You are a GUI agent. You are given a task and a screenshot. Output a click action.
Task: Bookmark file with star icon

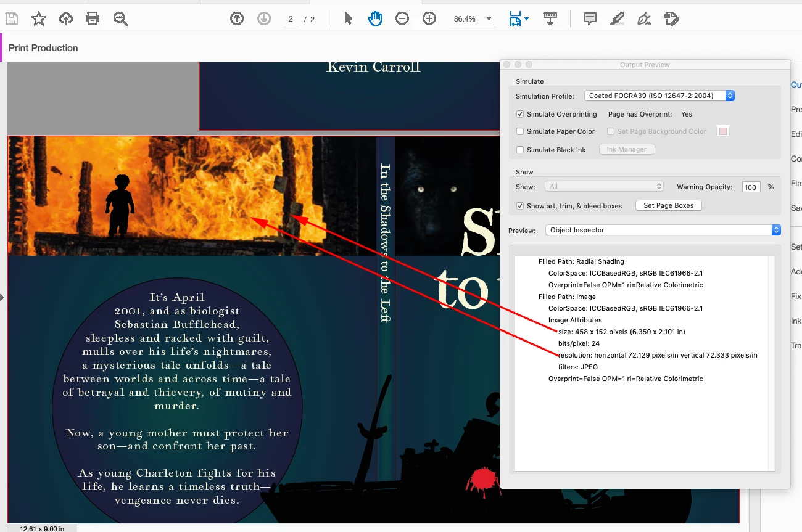pyautogui.click(x=39, y=18)
